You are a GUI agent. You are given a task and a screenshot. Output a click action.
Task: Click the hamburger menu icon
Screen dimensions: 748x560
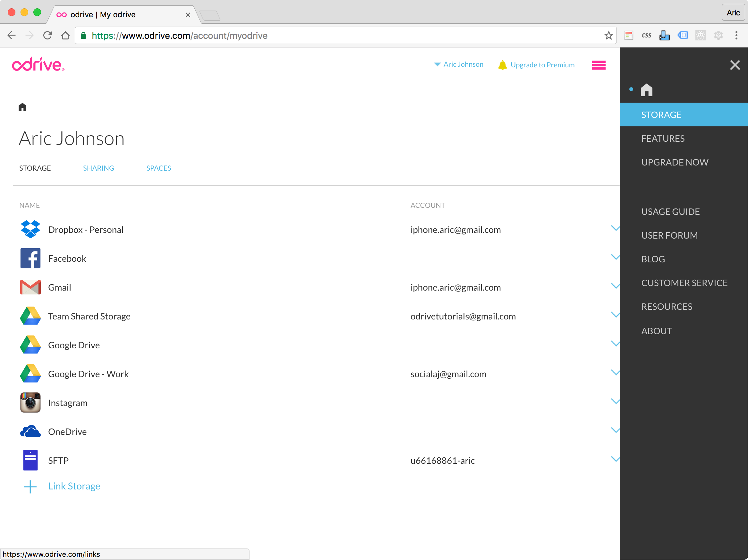pos(598,65)
